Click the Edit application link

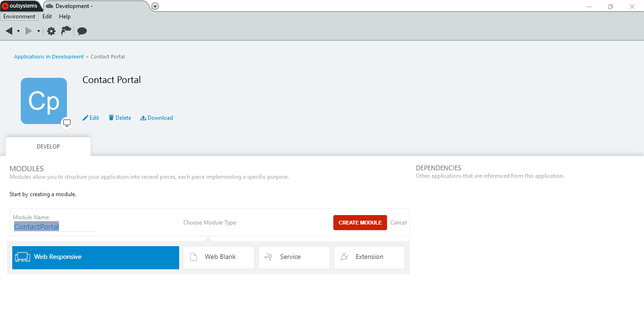[x=91, y=118]
